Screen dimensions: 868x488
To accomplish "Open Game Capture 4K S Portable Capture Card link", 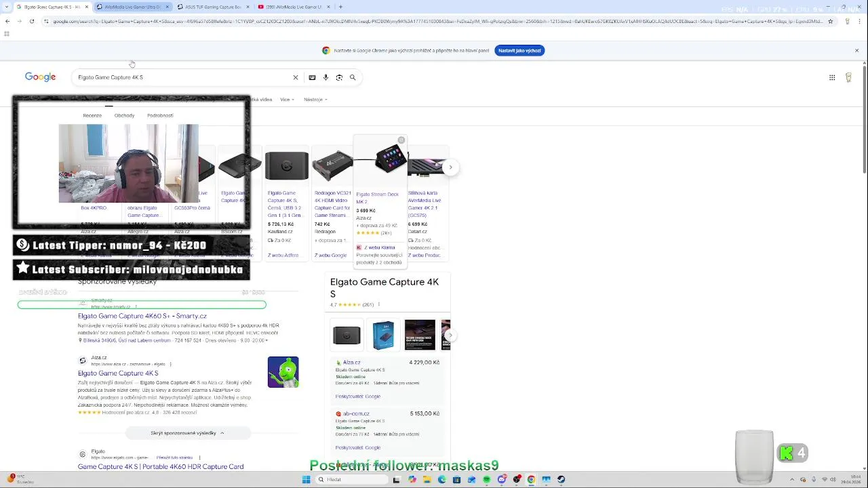I will point(161,466).
